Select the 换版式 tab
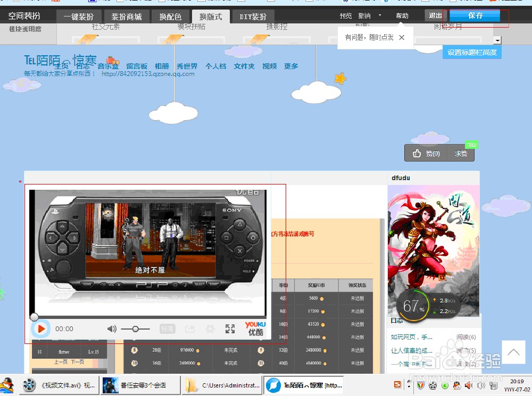This screenshot has width=532, height=396. pos(211,16)
